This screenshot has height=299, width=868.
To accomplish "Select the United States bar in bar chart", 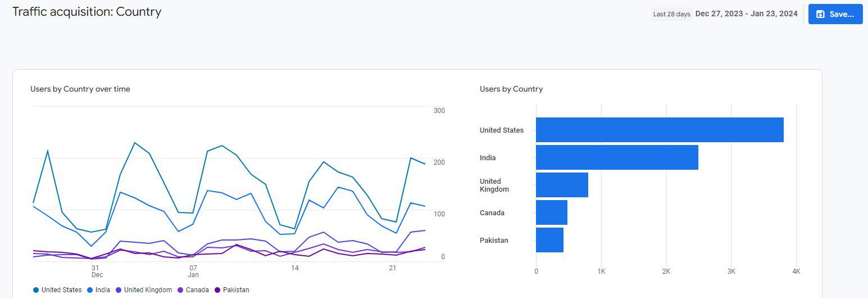I will (659, 130).
